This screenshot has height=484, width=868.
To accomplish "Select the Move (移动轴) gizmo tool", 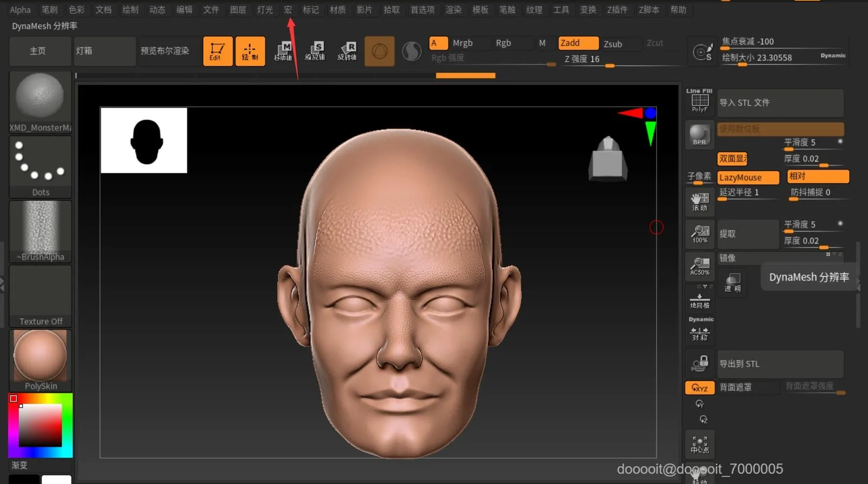I will (x=283, y=51).
